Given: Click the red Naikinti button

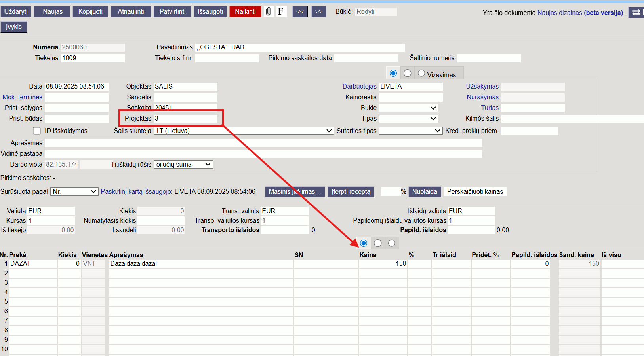Looking at the screenshot, I should 245,12.
